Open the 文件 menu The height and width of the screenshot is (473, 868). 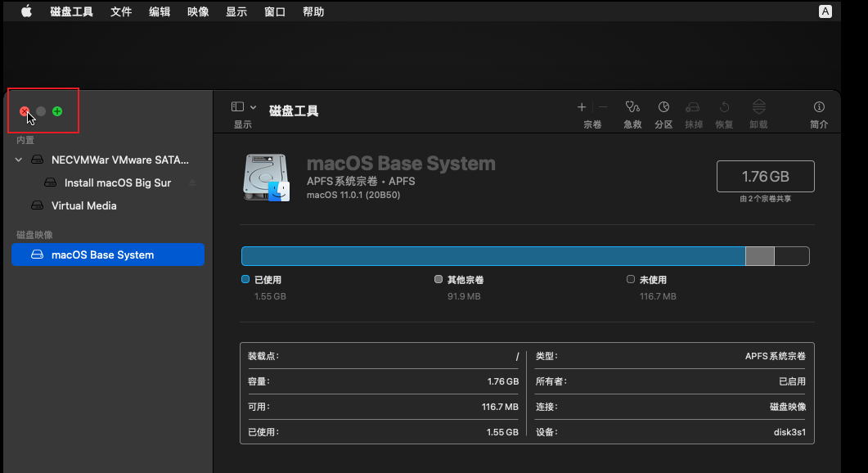point(121,11)
